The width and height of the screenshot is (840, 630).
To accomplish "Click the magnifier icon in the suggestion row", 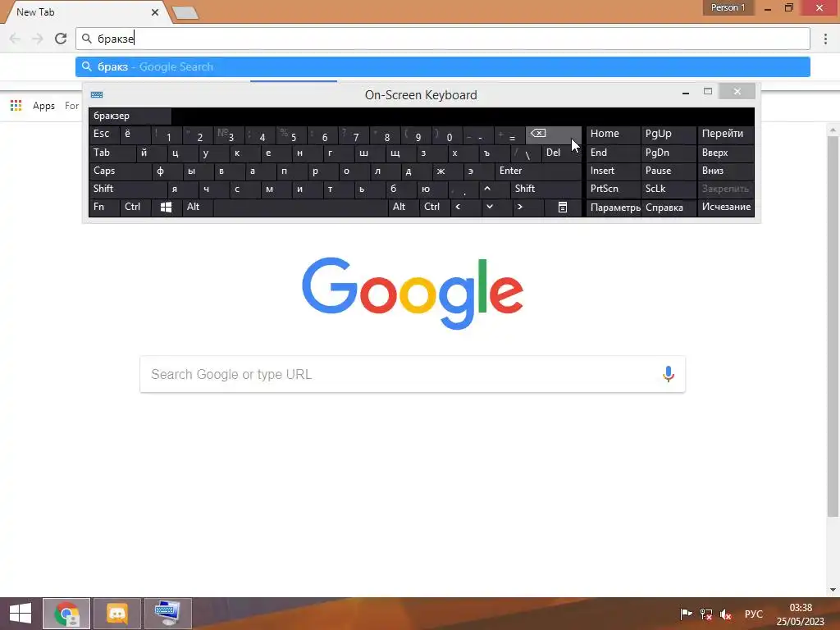I will pos(87,67).
